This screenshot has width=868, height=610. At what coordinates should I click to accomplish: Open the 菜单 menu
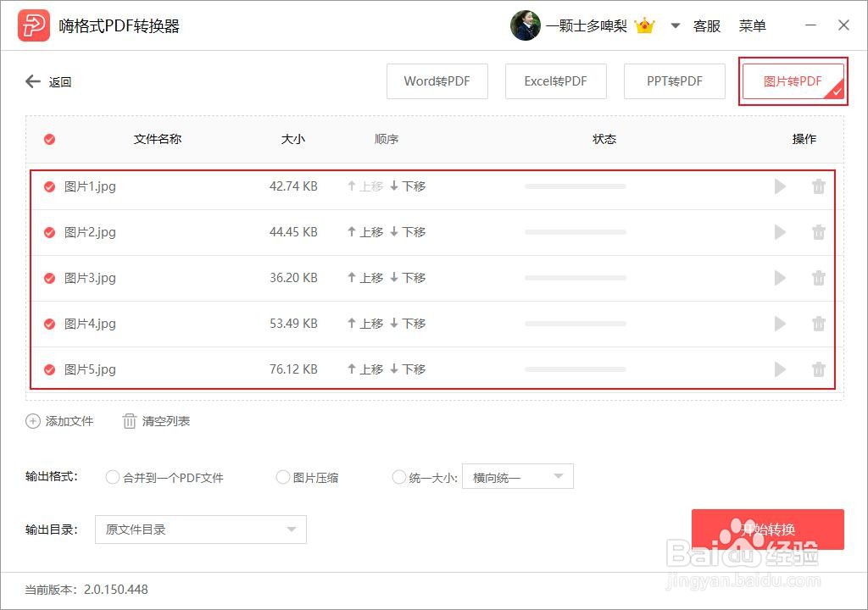751,25
